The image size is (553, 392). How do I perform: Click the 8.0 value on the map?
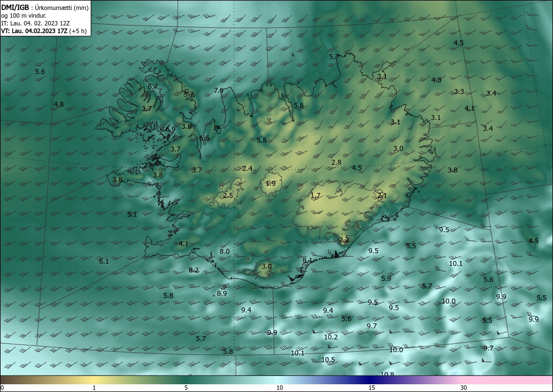pyautogui.click(x=225, y=252)
